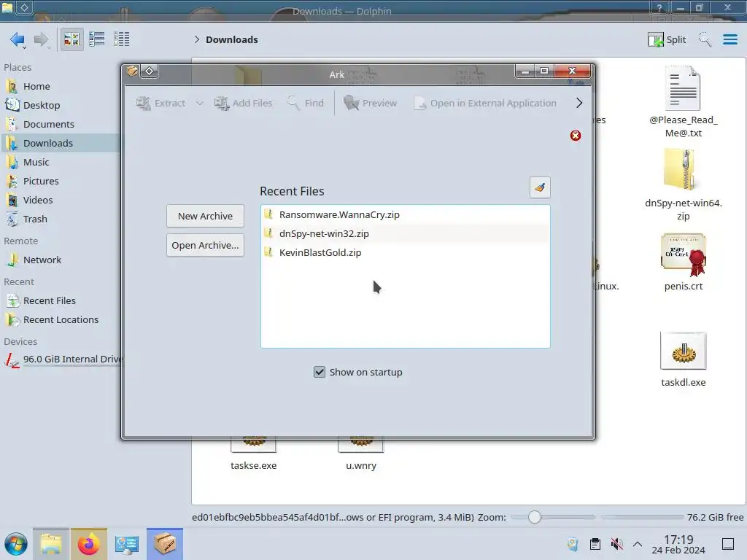This screenshot has width=747, height=560.
Task: Open Dolphin's search magnifier
Action: [705, 39]
